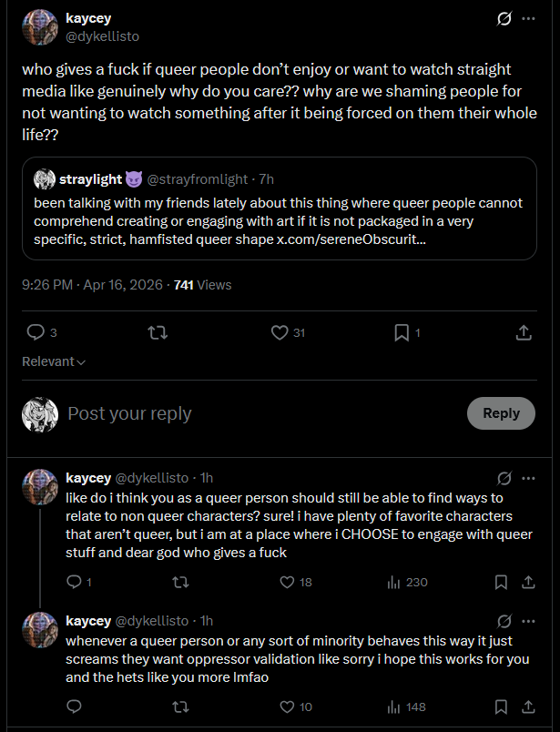This screenshot has height=732, width=560.
Task: Open the x.com/sereneObscurit link
Action: (351, 239)
